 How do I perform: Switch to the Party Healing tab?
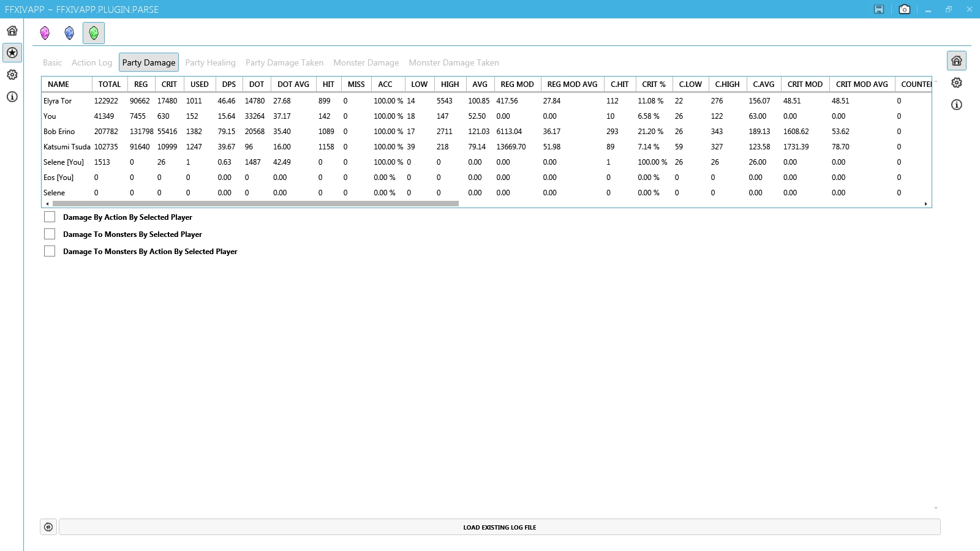(210, 62)
